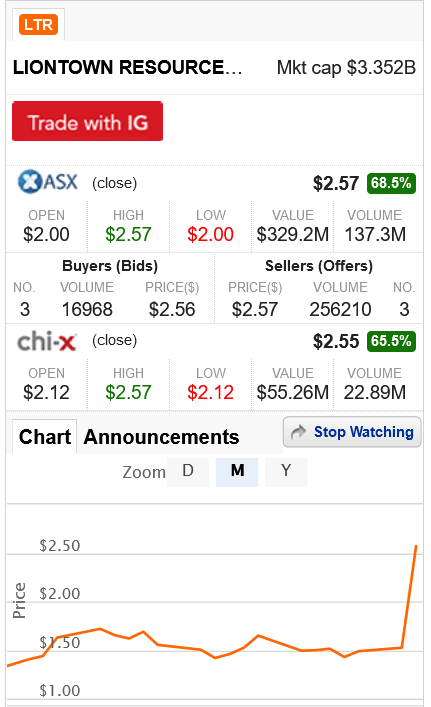
Task: Click the $2.57 offer price
Action: (x=255, y=309)
